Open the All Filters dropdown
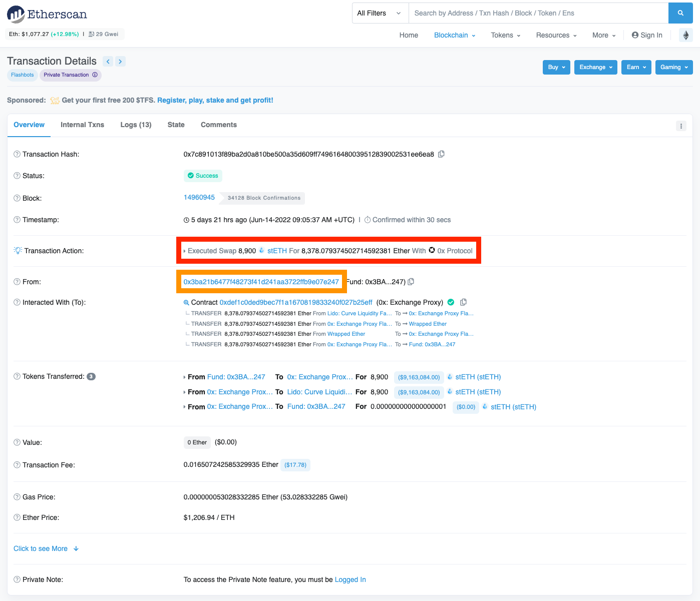Viewport: 700px width, 601px height. click(x=381, y=13)
